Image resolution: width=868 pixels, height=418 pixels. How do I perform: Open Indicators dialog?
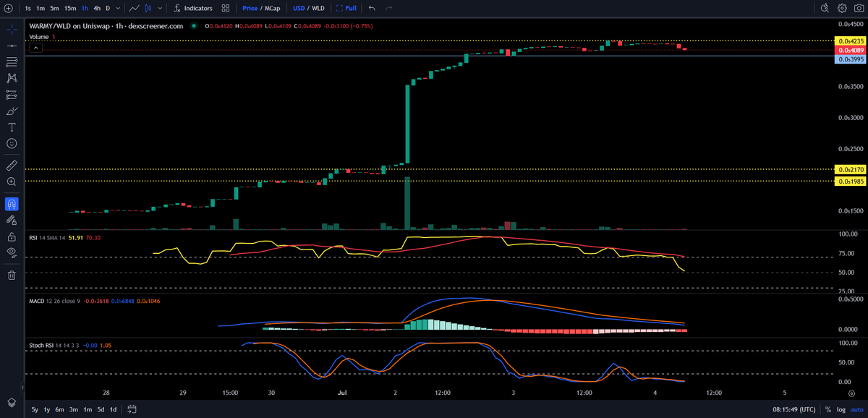193,8
